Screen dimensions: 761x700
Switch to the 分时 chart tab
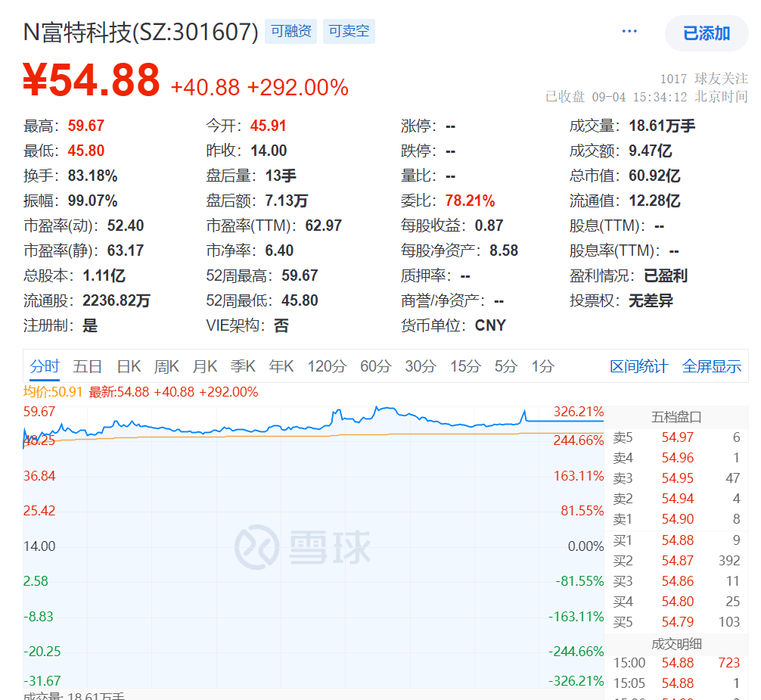pyautogui.click(x=45, y=367)
